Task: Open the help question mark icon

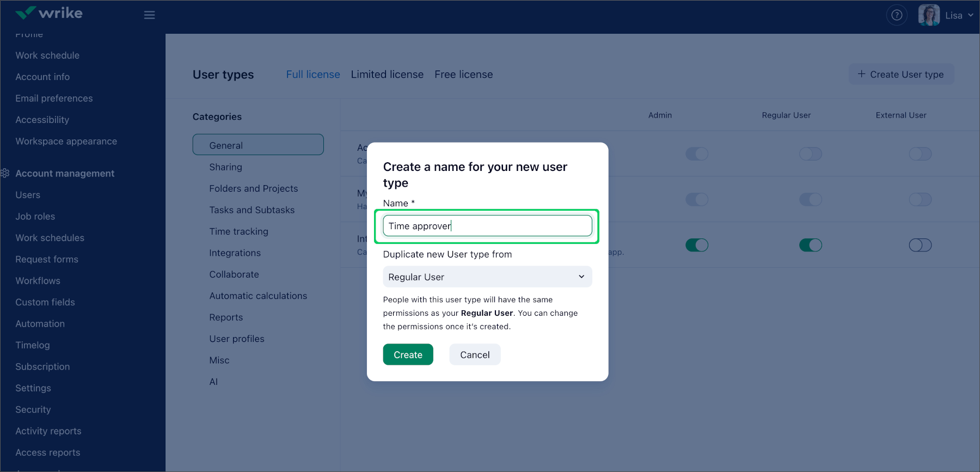Action: [x=897, y=15]
